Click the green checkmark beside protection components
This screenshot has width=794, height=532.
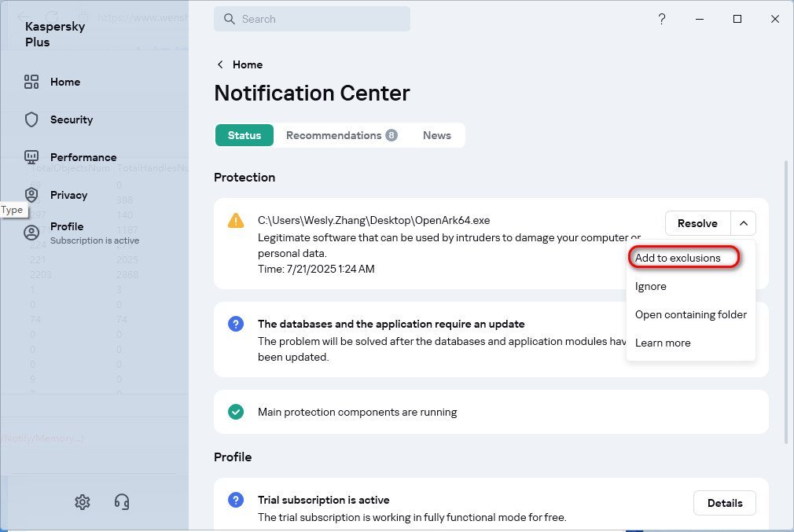click(236, 412)
